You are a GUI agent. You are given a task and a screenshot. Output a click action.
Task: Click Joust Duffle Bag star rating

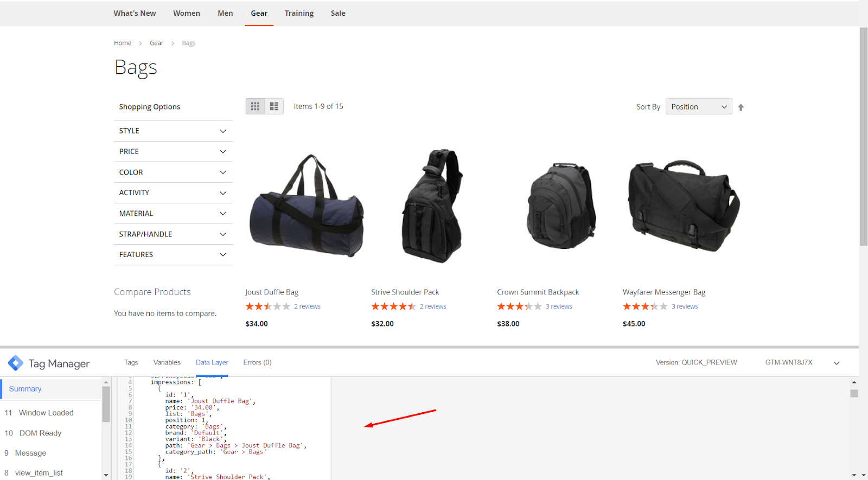pyautogui.click(x=267, y=306)
